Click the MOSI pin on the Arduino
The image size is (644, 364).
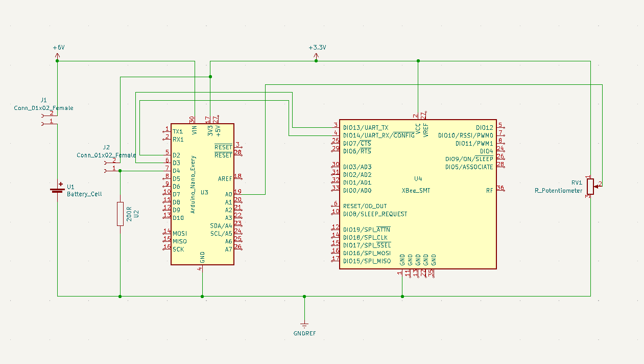pos(180,234)
